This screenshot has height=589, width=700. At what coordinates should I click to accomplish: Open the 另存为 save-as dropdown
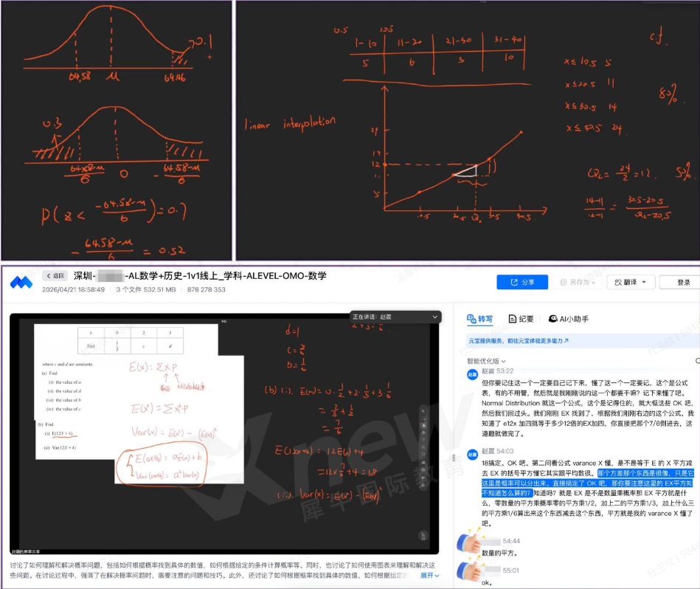[x=578, y=282]
